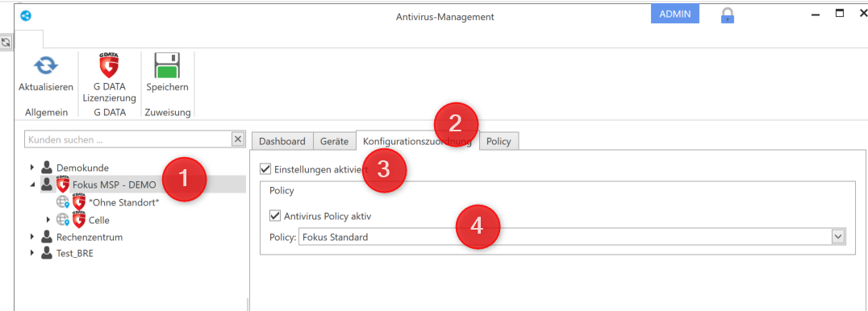The height and width of the screenshot is (311, 868).
Task: Click the small refresh icon at left edge
Action: pyautogui.click(x=6, y=42)
